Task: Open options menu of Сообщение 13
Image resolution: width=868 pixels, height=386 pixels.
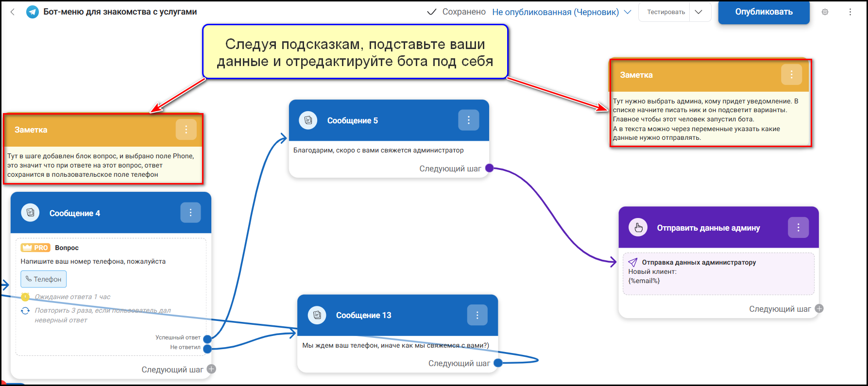Action: 477,315
